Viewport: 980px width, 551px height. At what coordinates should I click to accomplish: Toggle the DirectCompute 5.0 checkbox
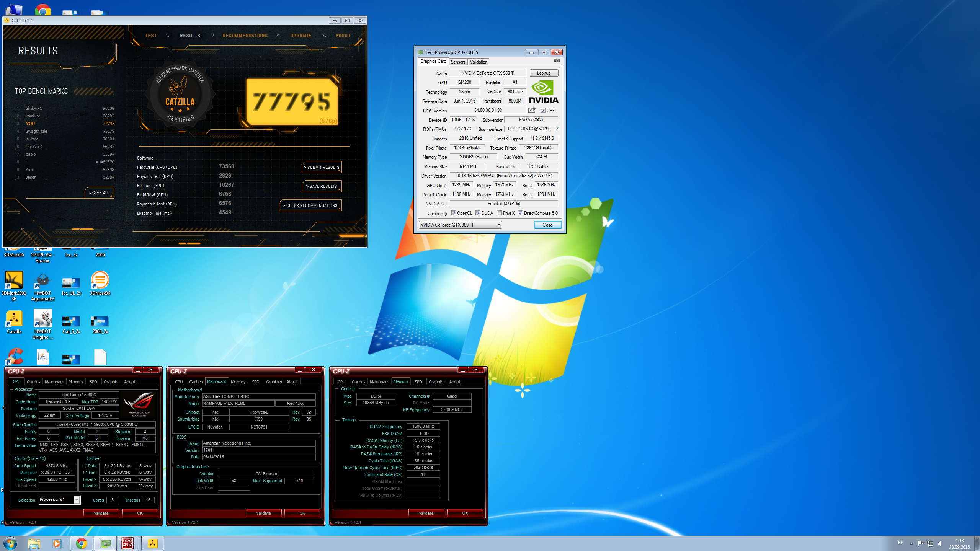point(520,213)
